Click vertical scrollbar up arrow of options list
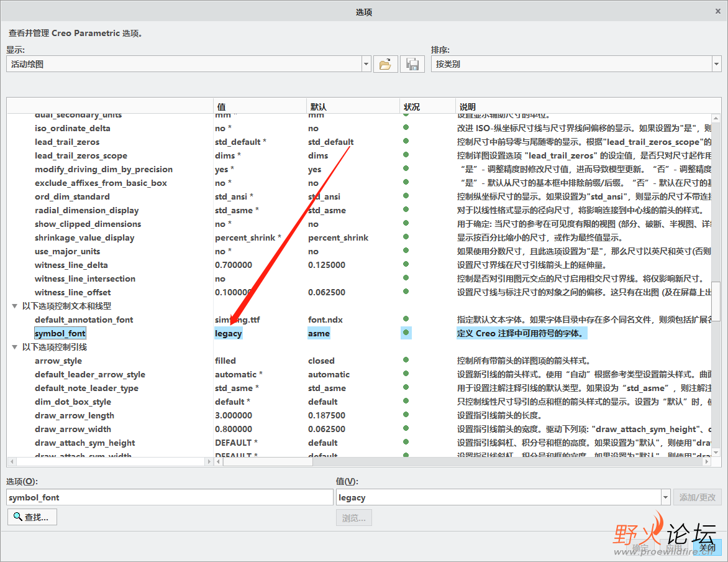 coord(716,118)
